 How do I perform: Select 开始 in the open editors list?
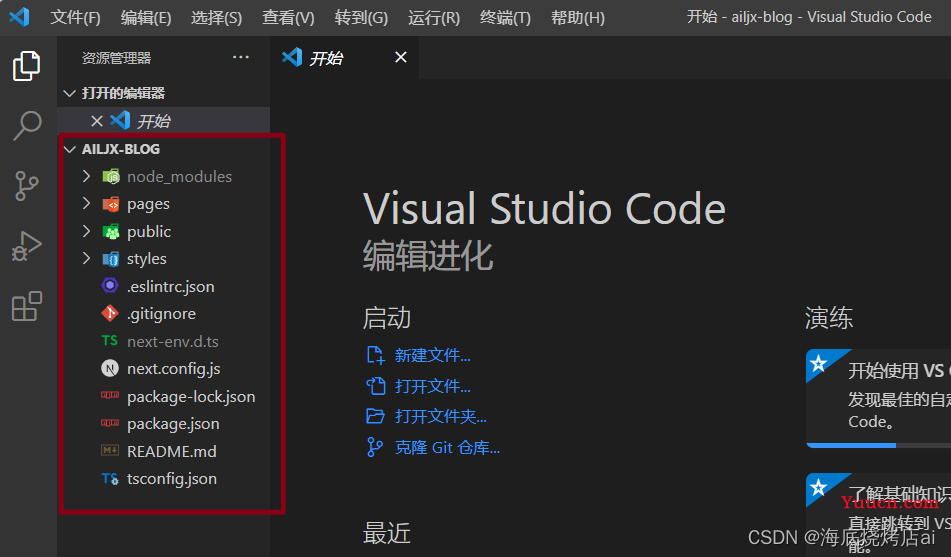(164, 121)
